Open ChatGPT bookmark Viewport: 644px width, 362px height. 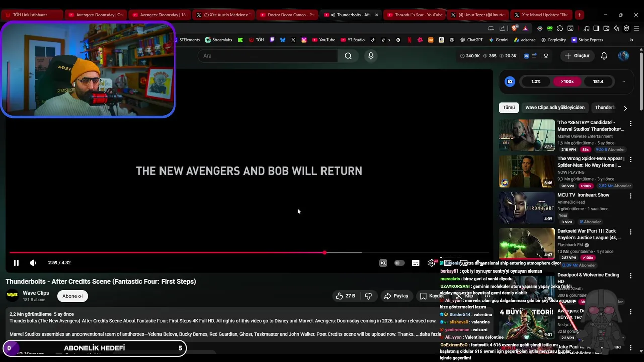471,40
